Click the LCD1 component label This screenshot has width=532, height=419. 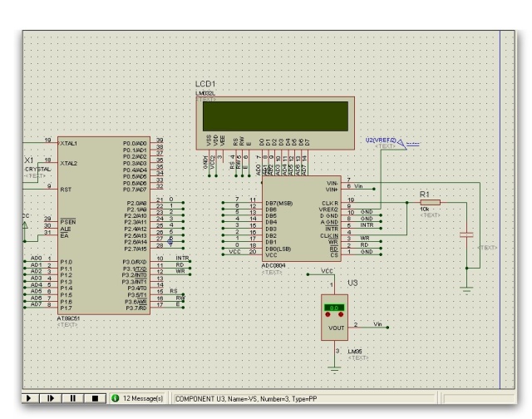coord(204,86)
